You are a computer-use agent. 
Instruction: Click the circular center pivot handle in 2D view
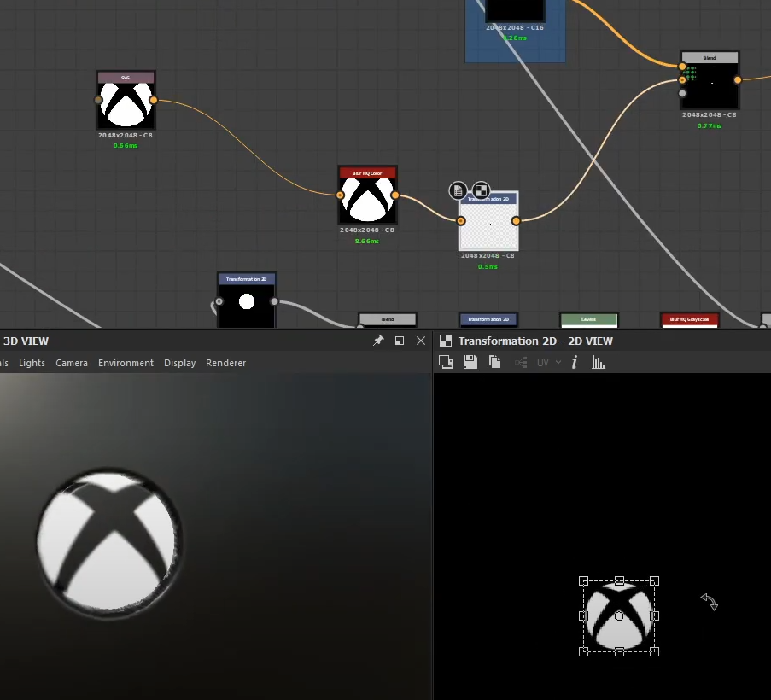619,616
